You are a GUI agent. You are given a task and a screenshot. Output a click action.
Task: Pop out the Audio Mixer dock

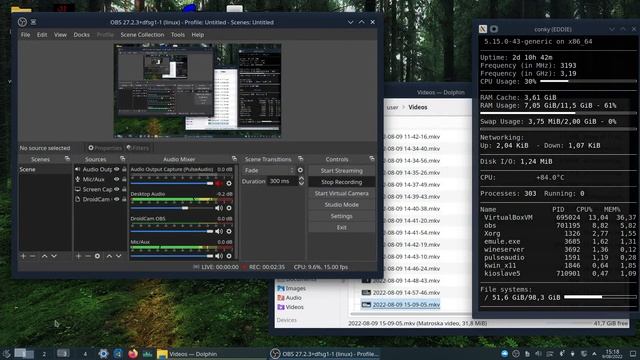(x=234, y=159)
